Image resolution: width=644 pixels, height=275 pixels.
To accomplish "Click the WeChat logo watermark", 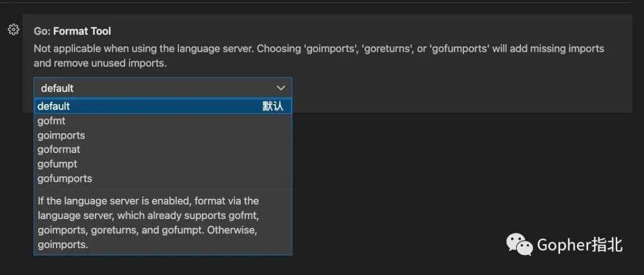I will (x=519, y=244).
